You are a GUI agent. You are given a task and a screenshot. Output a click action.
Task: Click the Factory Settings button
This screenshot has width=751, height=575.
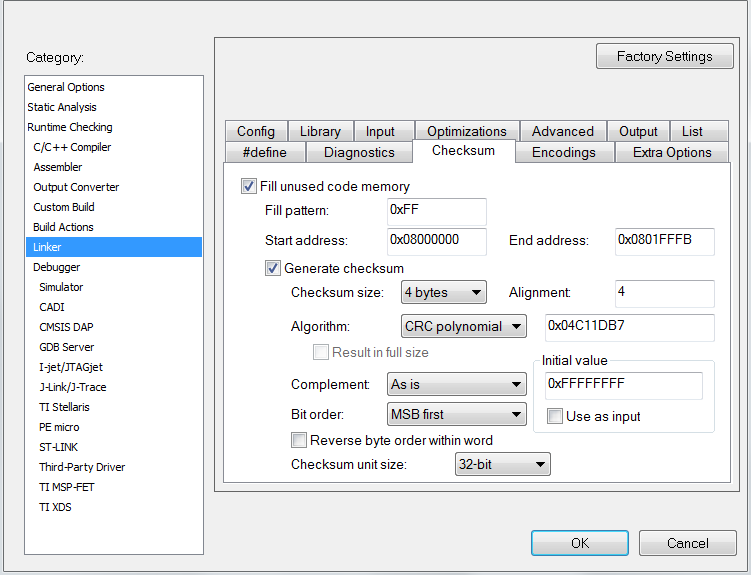[x=665, y=56]
